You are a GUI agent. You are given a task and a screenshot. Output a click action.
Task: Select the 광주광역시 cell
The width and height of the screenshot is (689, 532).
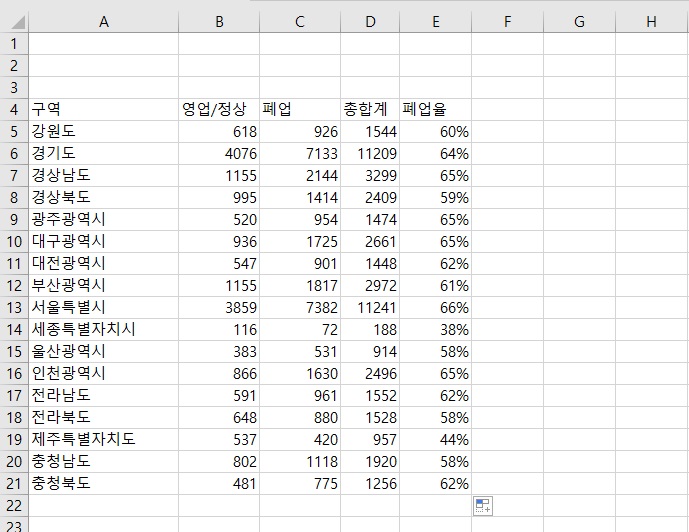pos(104,220)
